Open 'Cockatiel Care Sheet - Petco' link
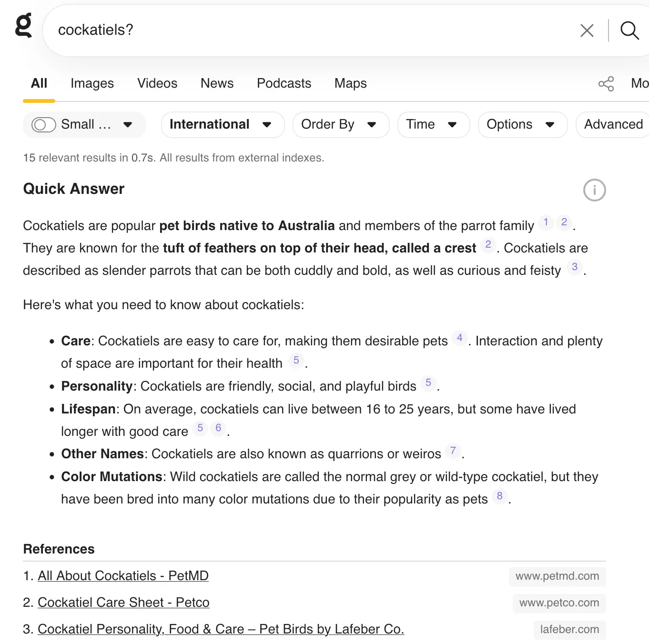Screen dimensions: 649x644 tap(123, 603)
